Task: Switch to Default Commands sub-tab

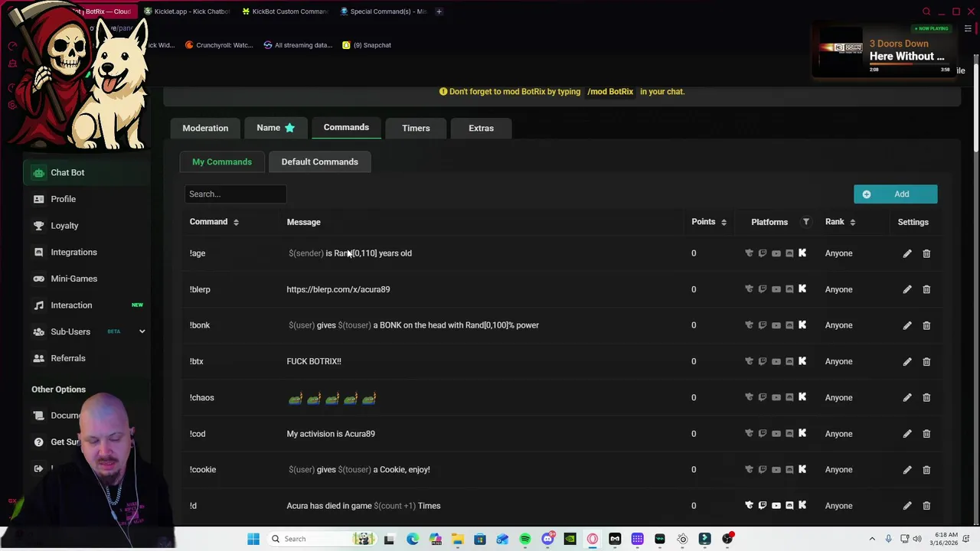Action: pos(319,161)
